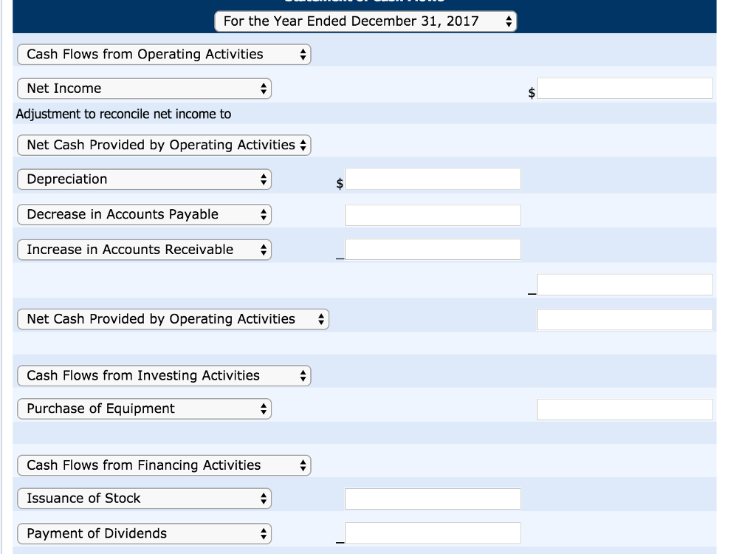The image size is (756, 554).
Task: Change the Depreciation dropdown selection
Action: pos(144,179)
